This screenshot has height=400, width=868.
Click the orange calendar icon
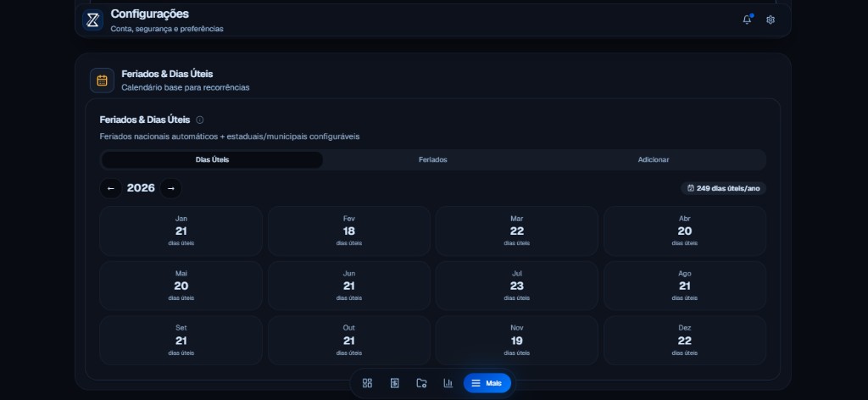click(x=102, y=81)
